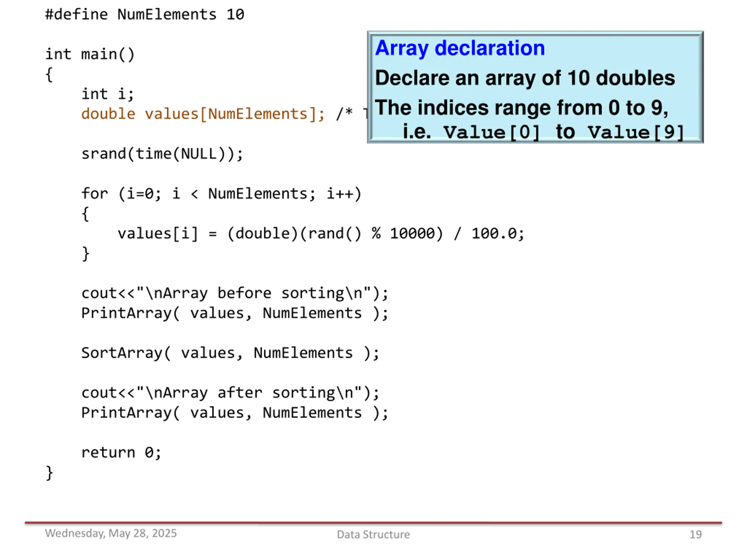Click the PrintArray call below 'after sorting'
747x560 pixels.
pos(235,413)
